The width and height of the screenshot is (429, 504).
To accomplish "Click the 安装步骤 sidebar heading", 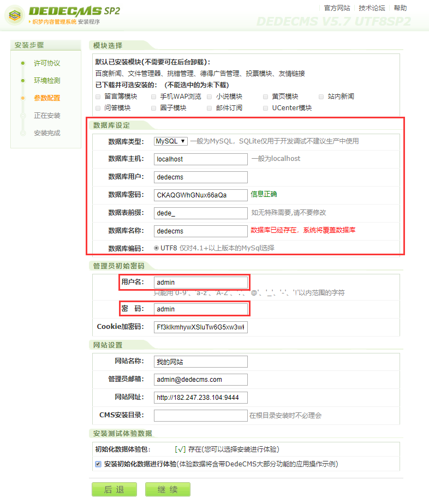I will pyautogui.click(x=29, y=45).
